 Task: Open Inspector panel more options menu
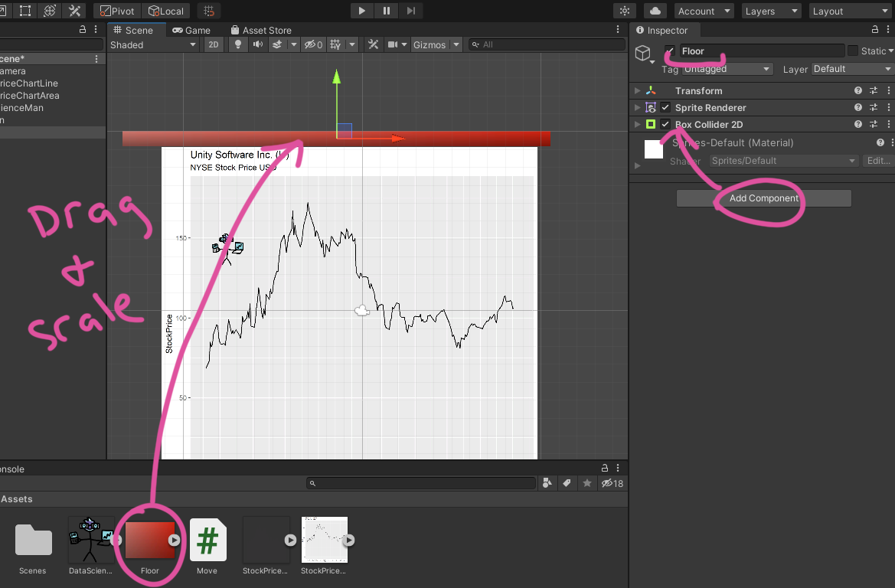[x=888, y=30]
